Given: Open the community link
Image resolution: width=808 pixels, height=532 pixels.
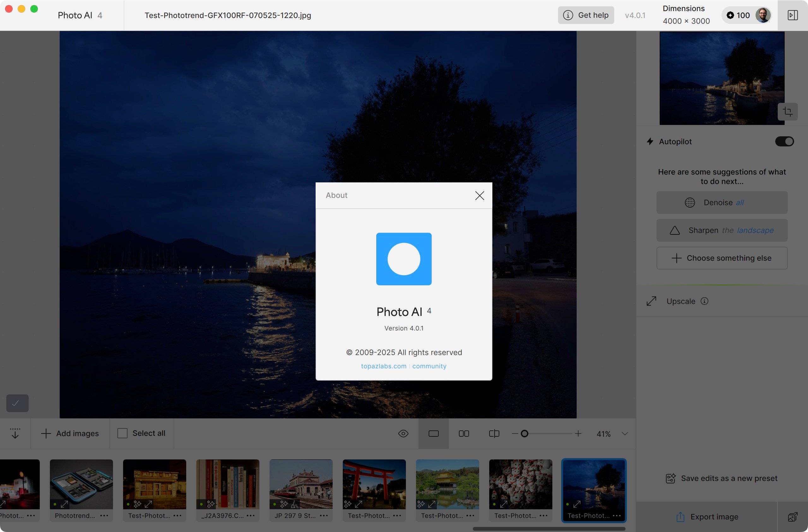Looking at the screenshot, I should [x=429, y=366].
